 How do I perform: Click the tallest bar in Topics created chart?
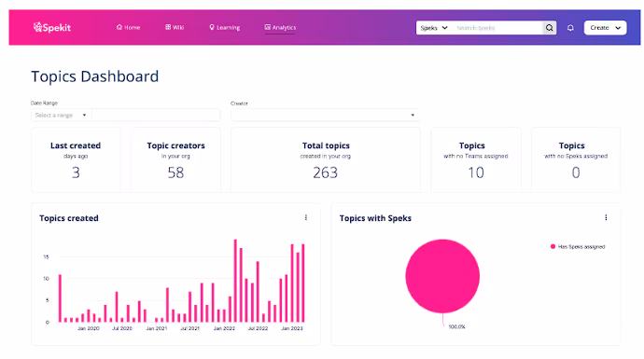click(235, 281)
